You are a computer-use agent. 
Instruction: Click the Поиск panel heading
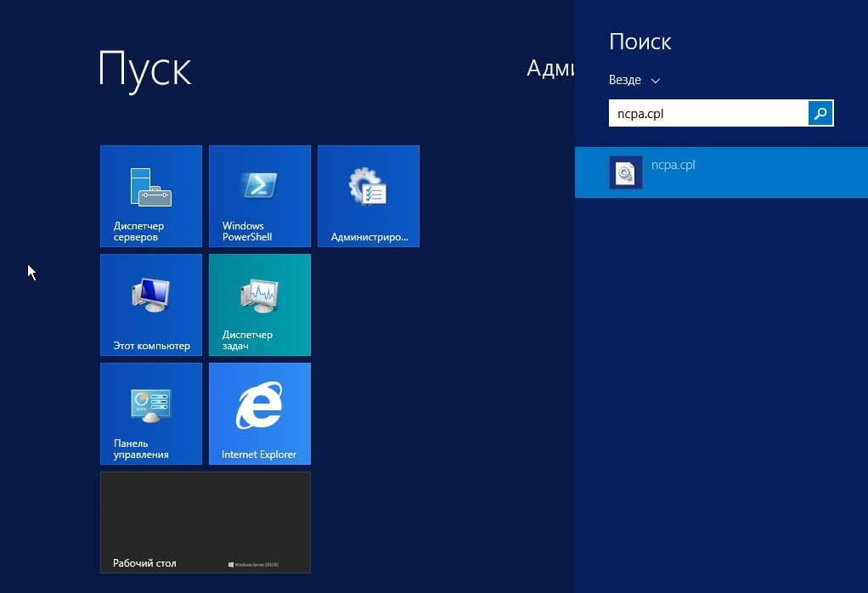[x=640, y=42]
